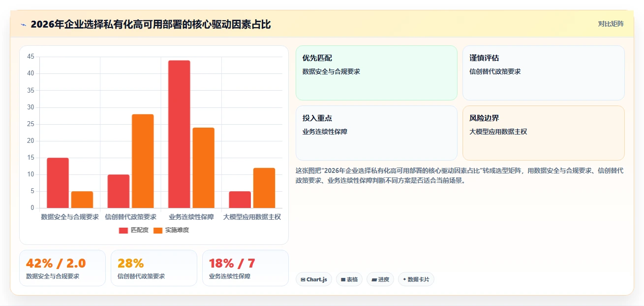The height and width of the screenshot is (306, 644).
Task: Select the 数据卡片 tag chip
Action: pyautogui.click(x=416, y=279)
